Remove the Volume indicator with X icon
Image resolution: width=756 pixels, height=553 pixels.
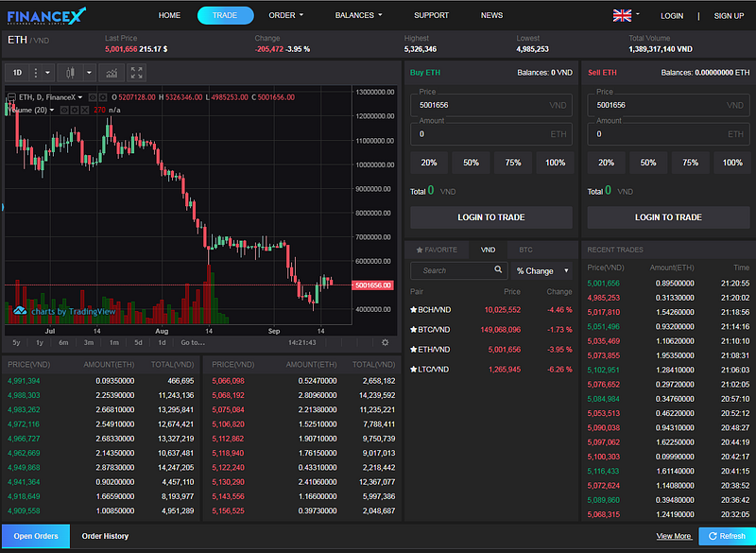click(85, 110)
